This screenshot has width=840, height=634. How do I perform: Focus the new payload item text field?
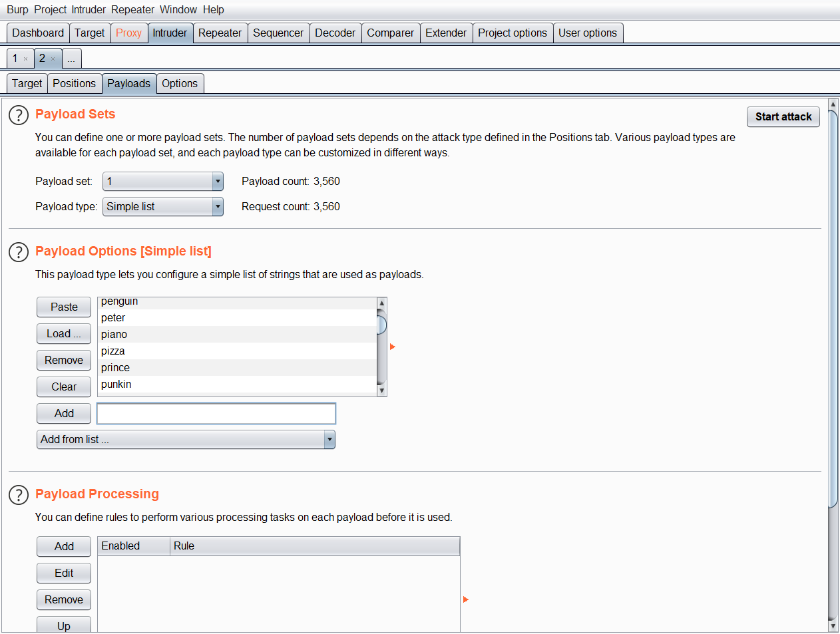(216, 414)
